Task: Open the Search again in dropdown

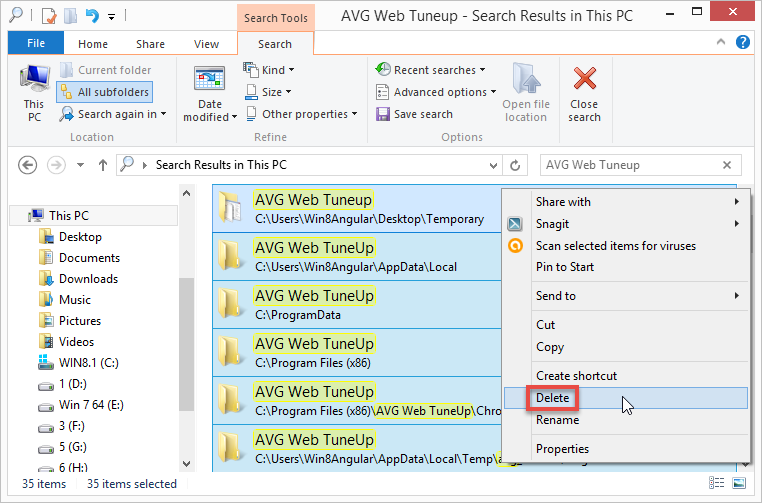Action: tap(113, 114)
